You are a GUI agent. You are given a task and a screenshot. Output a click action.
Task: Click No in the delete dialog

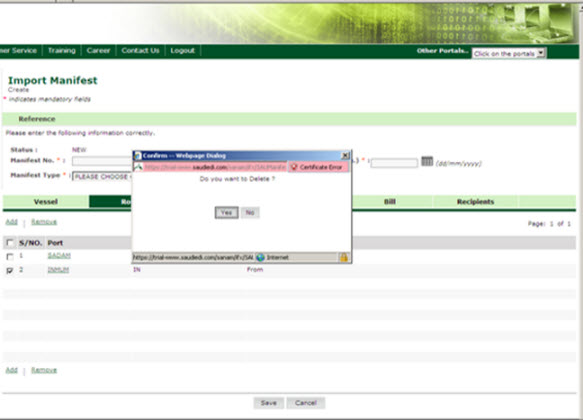click(x=250, y=213)
